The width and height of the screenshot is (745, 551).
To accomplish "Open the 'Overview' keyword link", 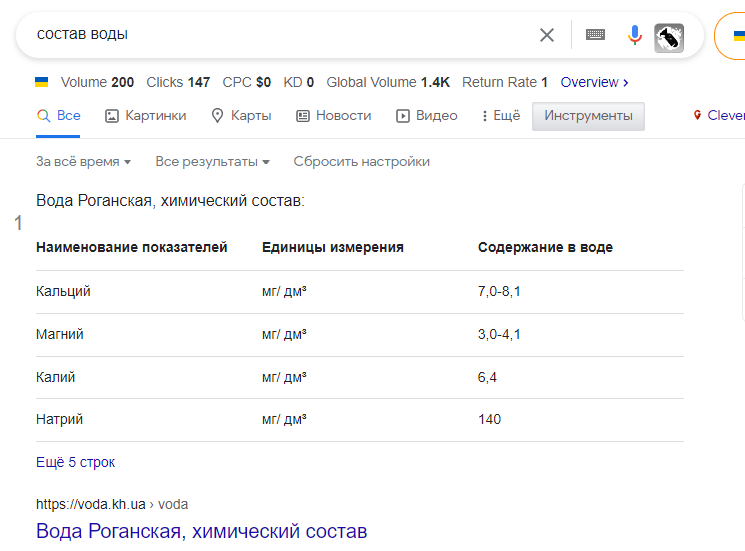I will click(x=594, y=82).
